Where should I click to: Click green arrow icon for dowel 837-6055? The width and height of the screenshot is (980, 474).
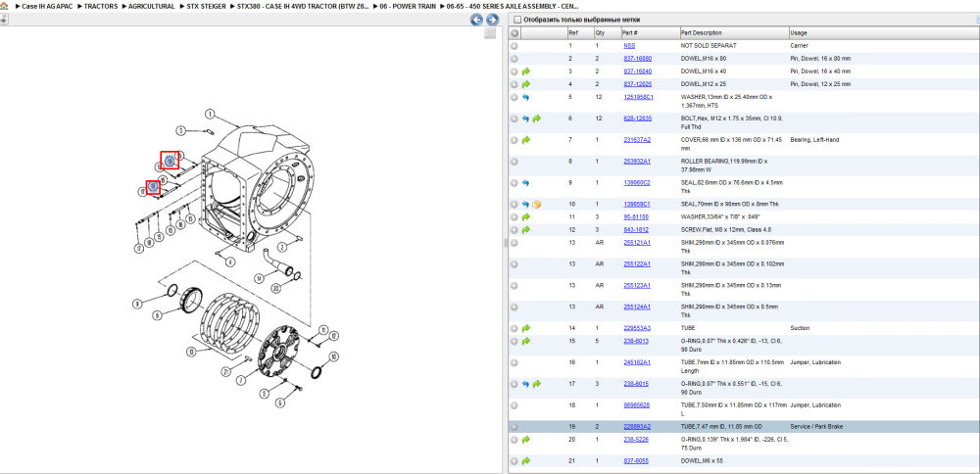526,461
